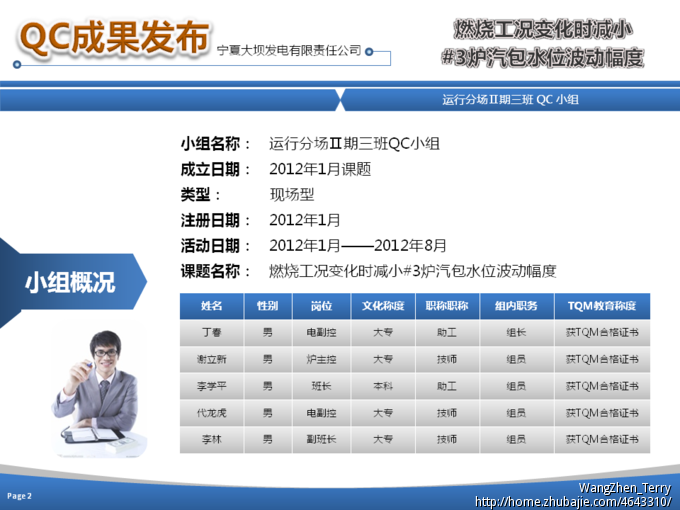Click the small circle right of company name

pos(371,50)
